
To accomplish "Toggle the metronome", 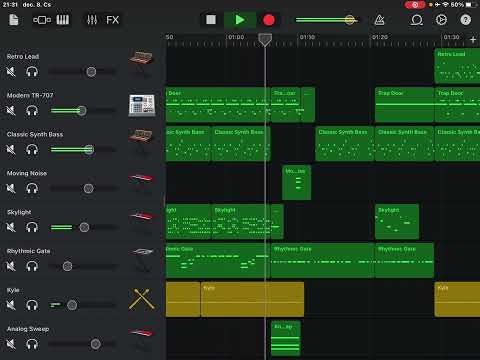I will pos(379,20).
